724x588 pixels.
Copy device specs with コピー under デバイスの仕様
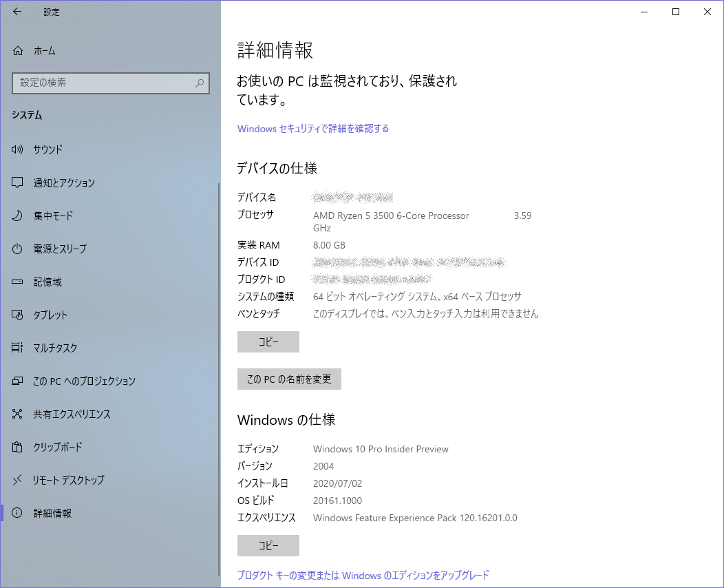point(268,342)
